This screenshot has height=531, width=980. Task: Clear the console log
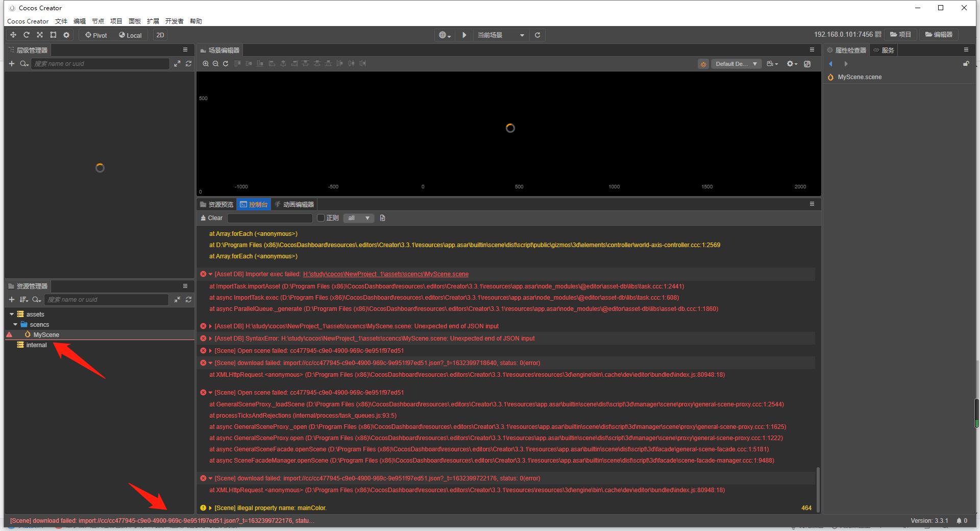pos(211,218)
